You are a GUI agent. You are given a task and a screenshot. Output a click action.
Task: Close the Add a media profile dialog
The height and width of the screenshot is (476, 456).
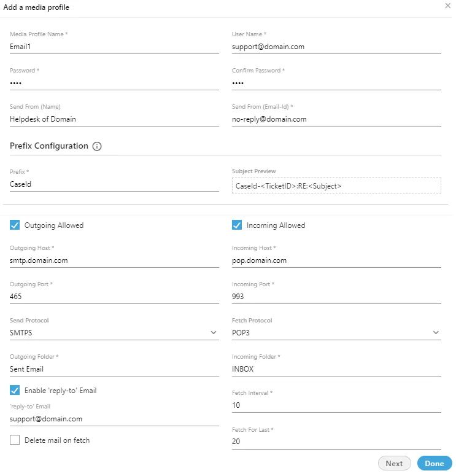tap(447, 6)
